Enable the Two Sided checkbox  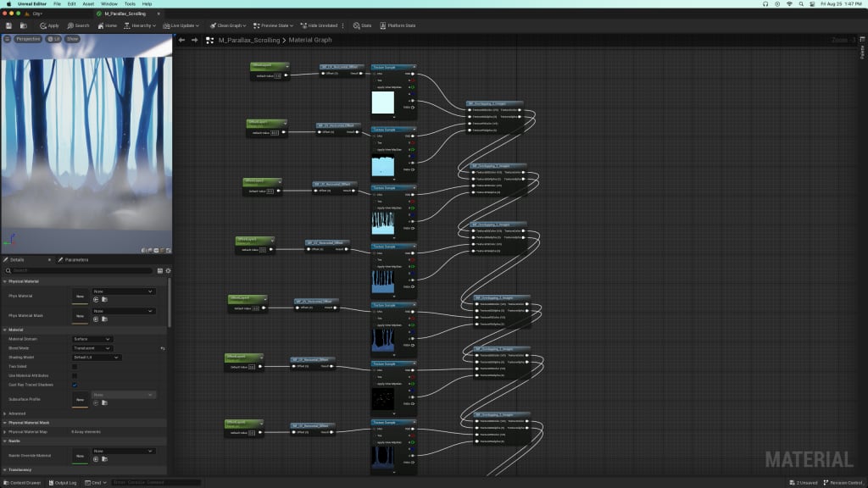(74, 368)
